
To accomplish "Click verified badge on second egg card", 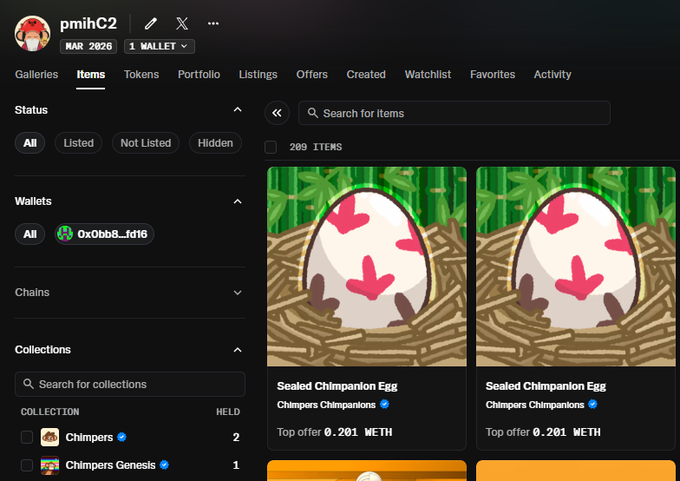I will click(x=593, y=404).
